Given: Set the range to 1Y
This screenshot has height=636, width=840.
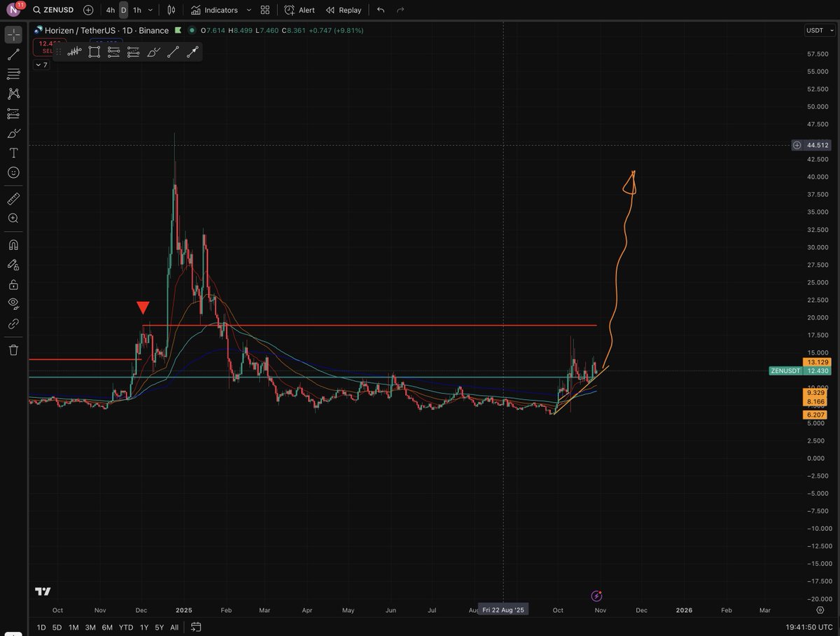Looking at the screenshot, I should point(144,628).
